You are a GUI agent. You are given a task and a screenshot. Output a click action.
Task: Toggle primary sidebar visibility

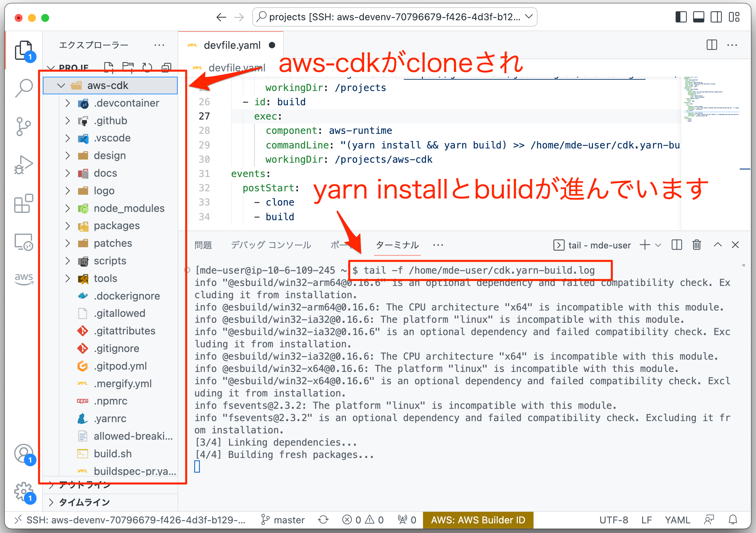681,17
